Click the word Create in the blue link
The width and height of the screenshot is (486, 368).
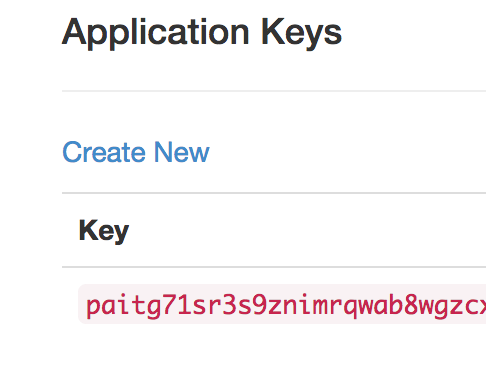tap(104, 152)
